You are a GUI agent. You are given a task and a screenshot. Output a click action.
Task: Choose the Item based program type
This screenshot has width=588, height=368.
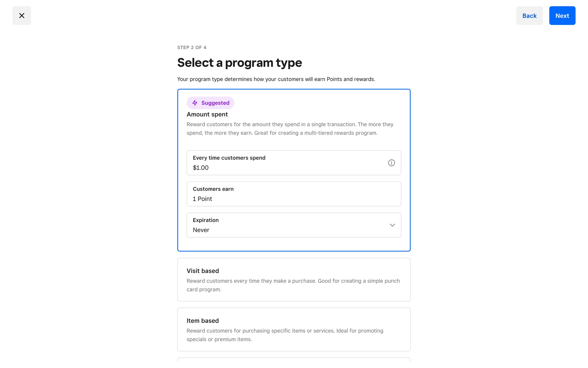[x=294, y=329]
